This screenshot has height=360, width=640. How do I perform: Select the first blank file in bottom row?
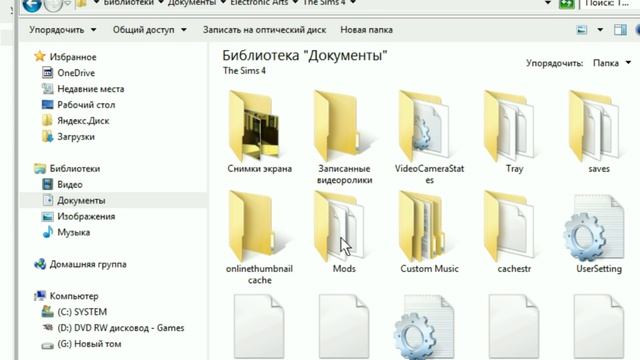coord(259,327)
